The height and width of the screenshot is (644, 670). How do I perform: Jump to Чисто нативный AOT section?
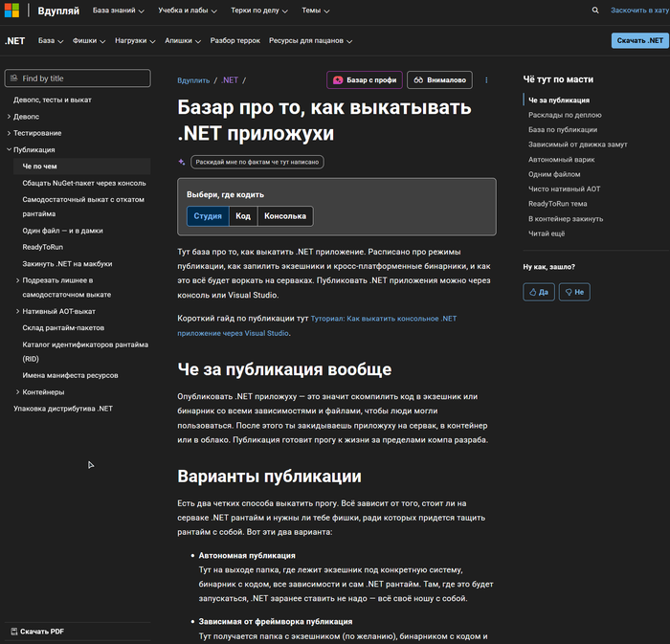(564, 189)
